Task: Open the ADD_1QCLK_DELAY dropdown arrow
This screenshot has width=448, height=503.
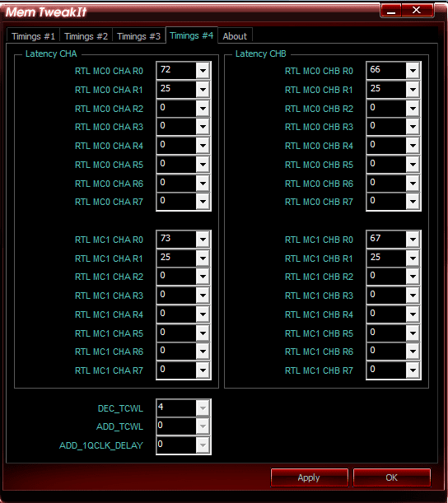Action: (x=203, y=445)
